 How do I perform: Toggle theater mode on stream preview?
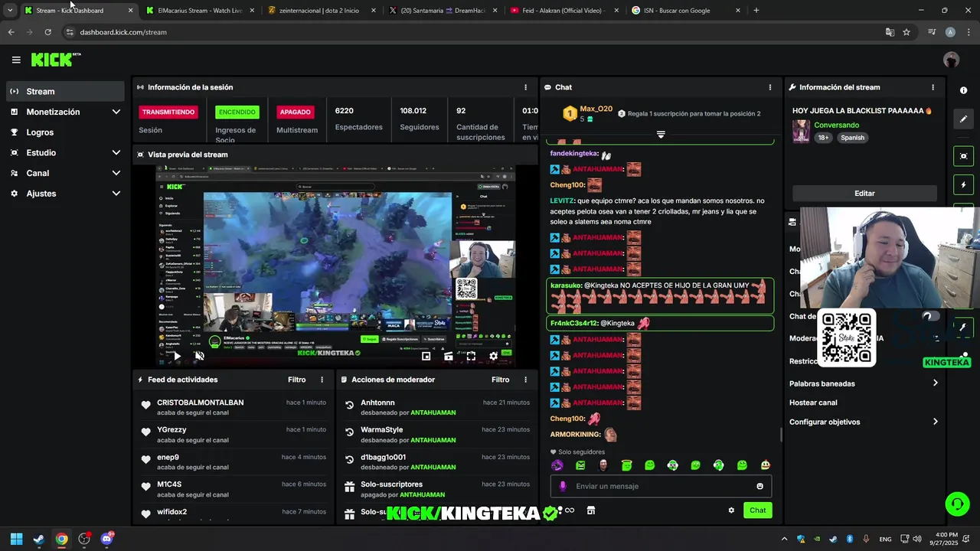point(449,356)
